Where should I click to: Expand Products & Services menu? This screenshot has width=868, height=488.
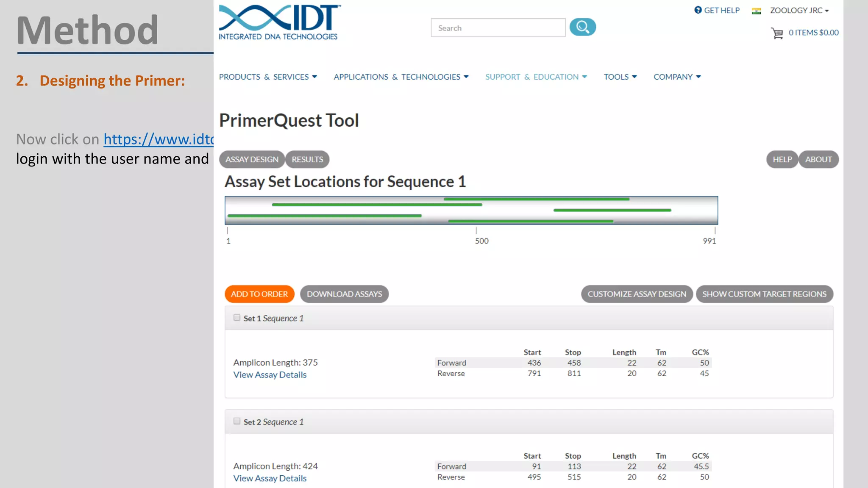pos(268,77)
